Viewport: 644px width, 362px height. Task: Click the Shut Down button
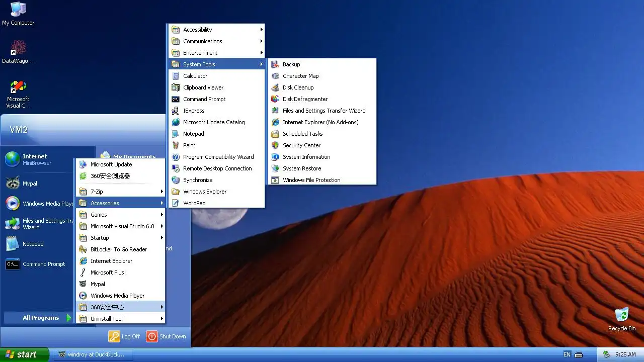tap(166, 336)
